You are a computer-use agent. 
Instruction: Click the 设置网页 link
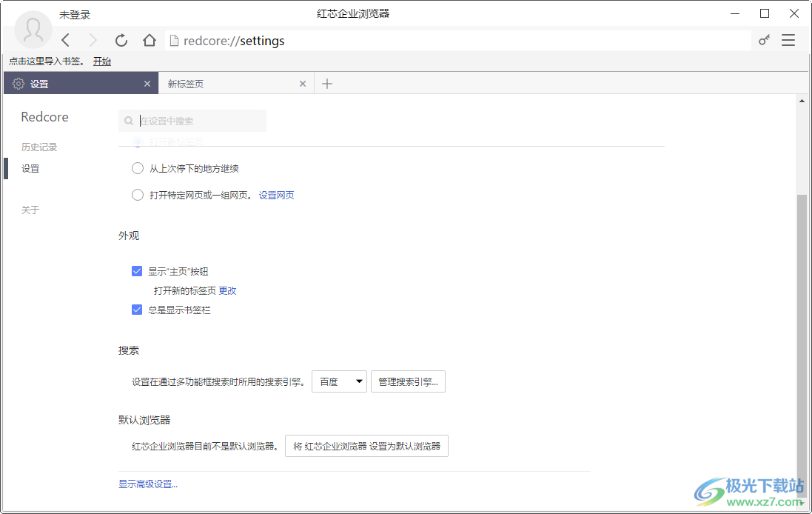click(x=277, y=196)
